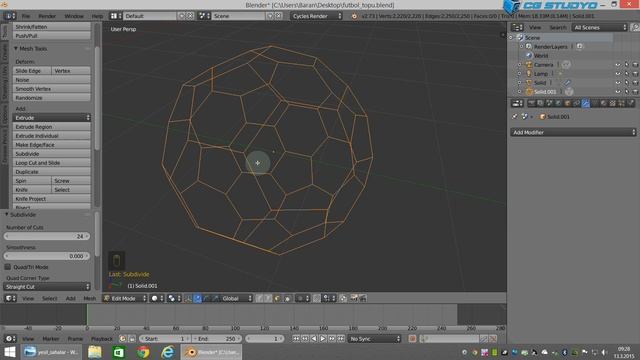The image size is (640, 360).
Task: Toggle Camera visibility eye in outliner
Action: point(618,65)
